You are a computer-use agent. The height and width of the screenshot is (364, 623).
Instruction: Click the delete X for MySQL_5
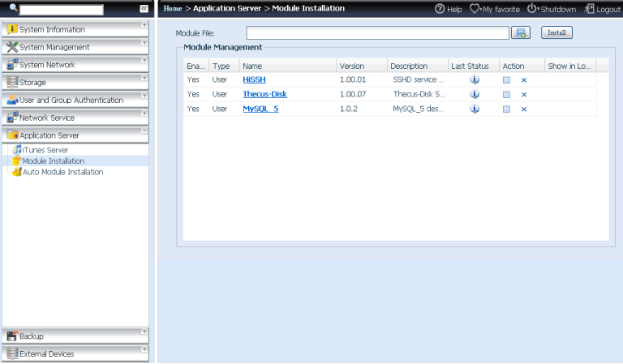[x=524, y=109]
